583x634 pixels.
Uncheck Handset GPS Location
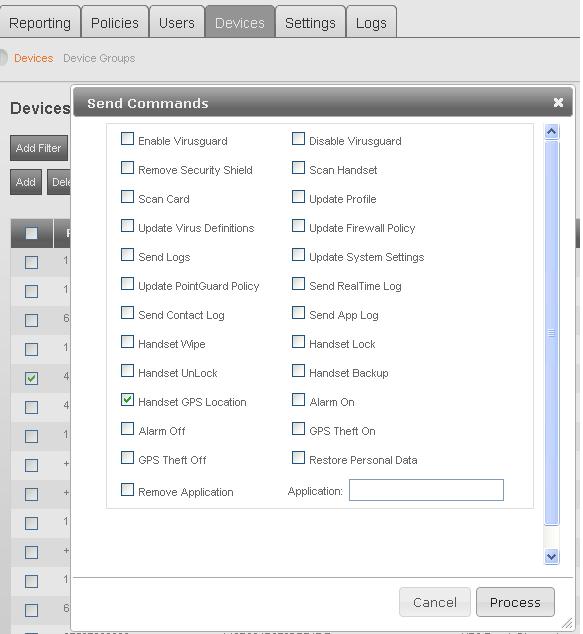[127, 400]
